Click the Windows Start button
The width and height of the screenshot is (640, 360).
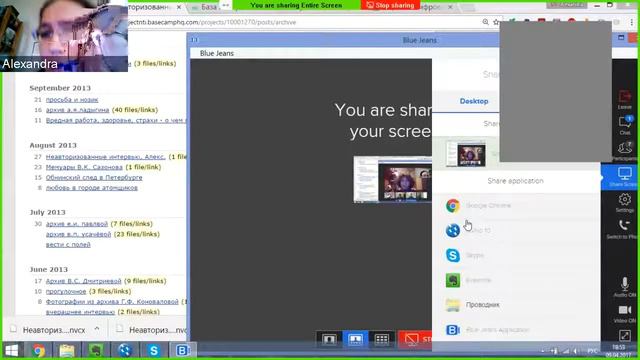pyautogui.click(x=11, y=351)
